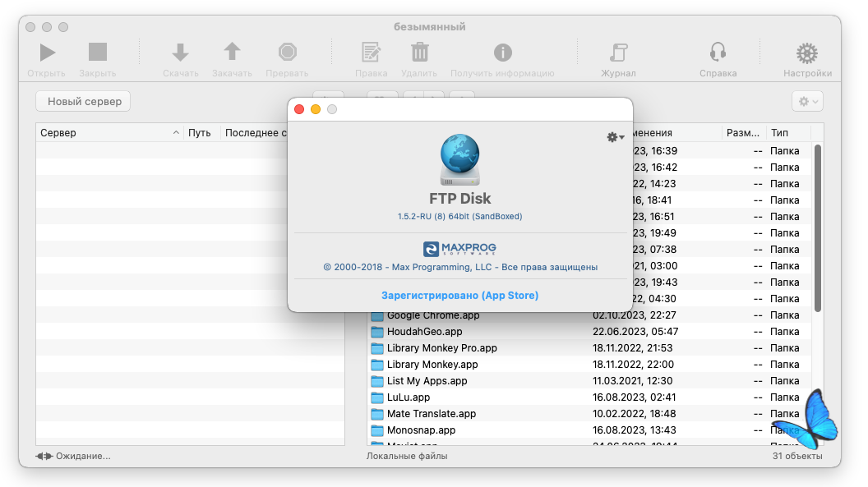Image resolution: width=868 pixels, height=487 pixels.
Task: Click the Путь column header
Action: click(x=201, y=133)
